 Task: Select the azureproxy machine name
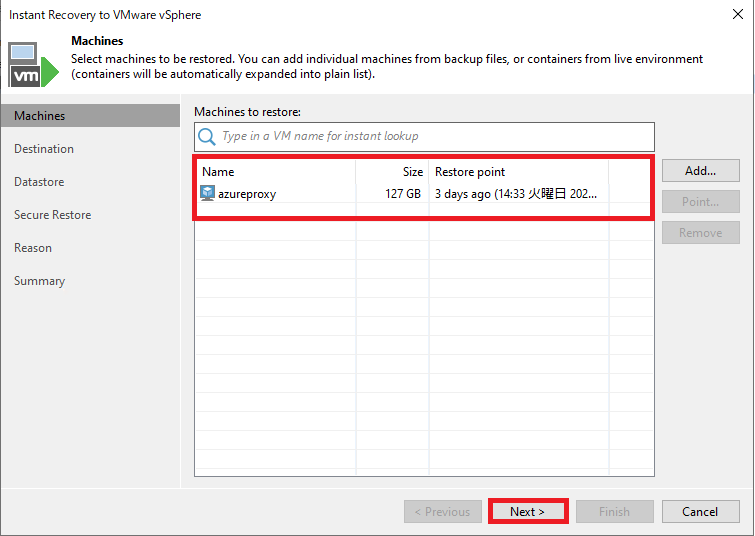click(247, 194)
